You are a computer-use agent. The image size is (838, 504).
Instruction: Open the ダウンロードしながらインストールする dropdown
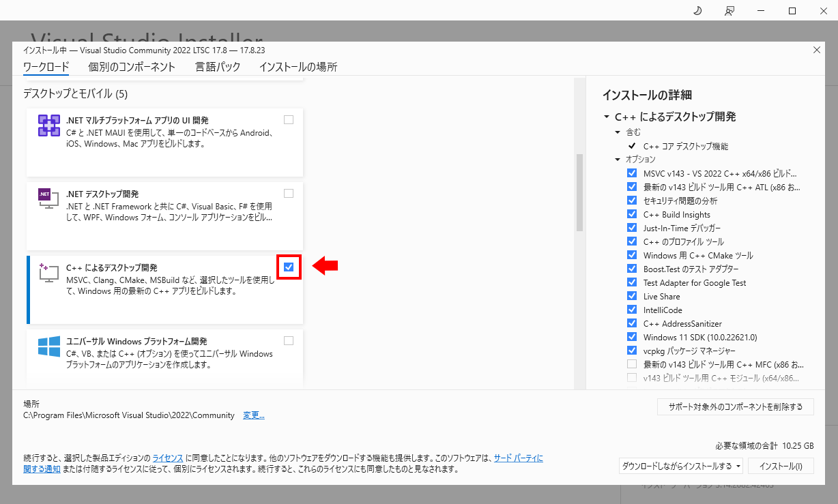click(x=681, y=466)
